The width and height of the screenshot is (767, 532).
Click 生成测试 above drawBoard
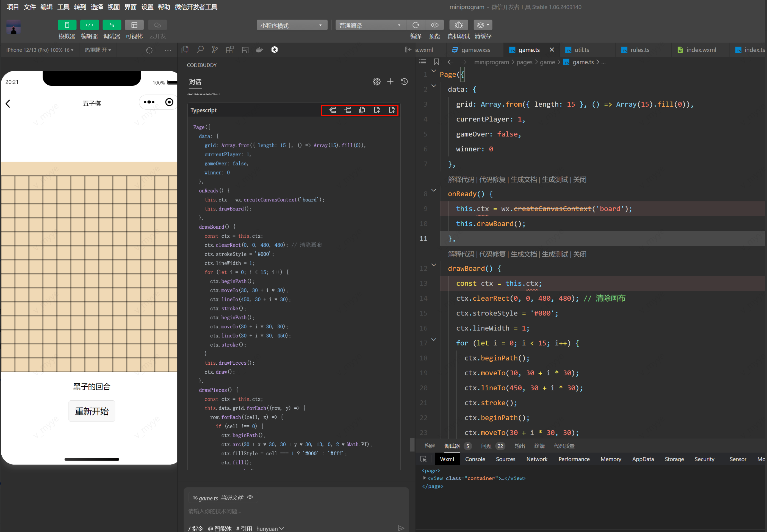pos(555,254)
